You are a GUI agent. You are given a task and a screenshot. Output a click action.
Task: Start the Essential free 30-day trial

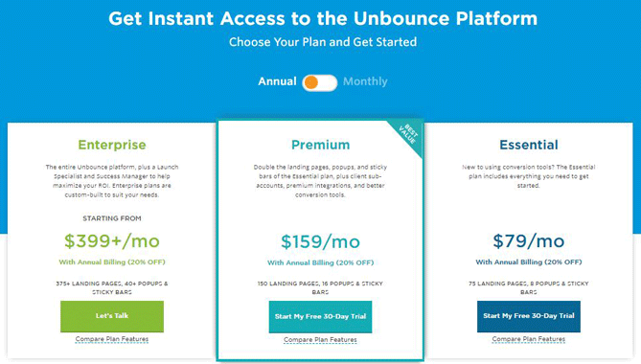tap(529, 316)
